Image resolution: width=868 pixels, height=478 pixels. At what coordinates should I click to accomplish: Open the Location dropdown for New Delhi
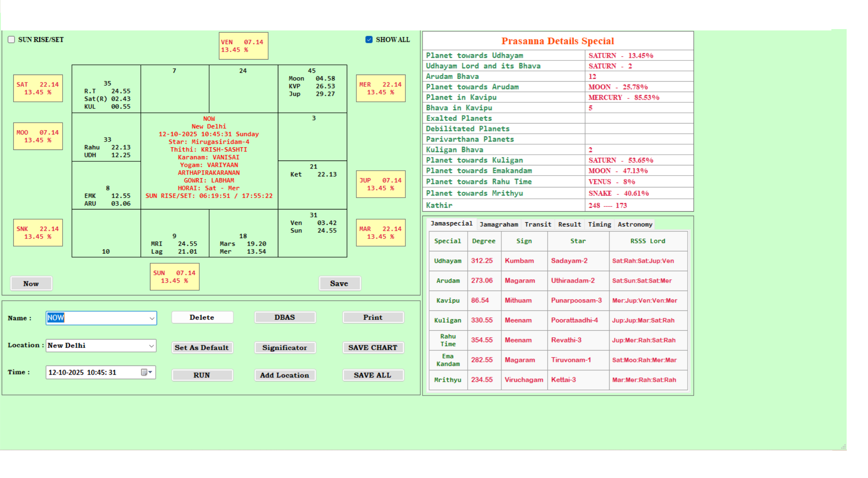151,346
